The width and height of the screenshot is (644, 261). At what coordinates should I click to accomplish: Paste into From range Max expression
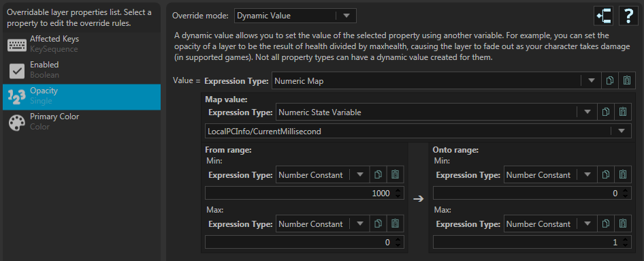tap(395, 224)
